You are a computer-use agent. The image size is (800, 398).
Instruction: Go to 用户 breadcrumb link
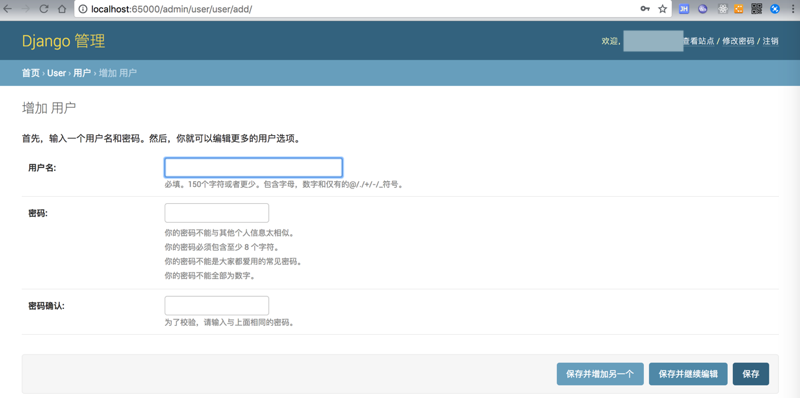[82, 73]
